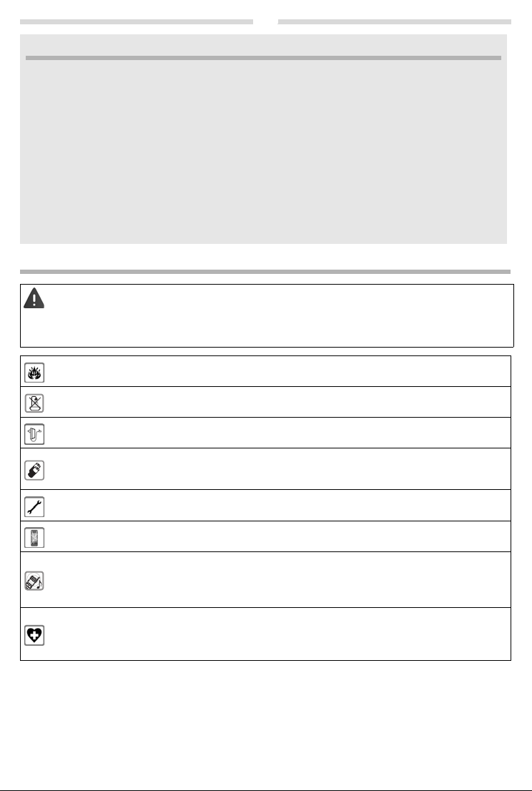This screenshot has width=532, height=791.
Task: Click the empty warning box beside the triangle
Action: click(267, 316)
